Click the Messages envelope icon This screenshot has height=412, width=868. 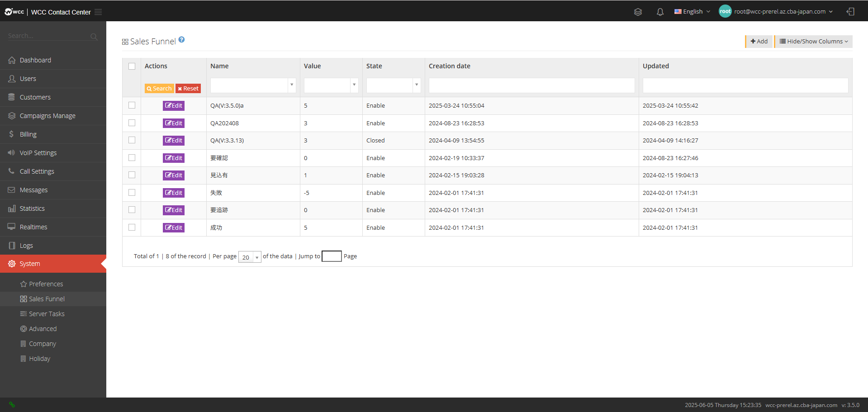click(12, 190)
